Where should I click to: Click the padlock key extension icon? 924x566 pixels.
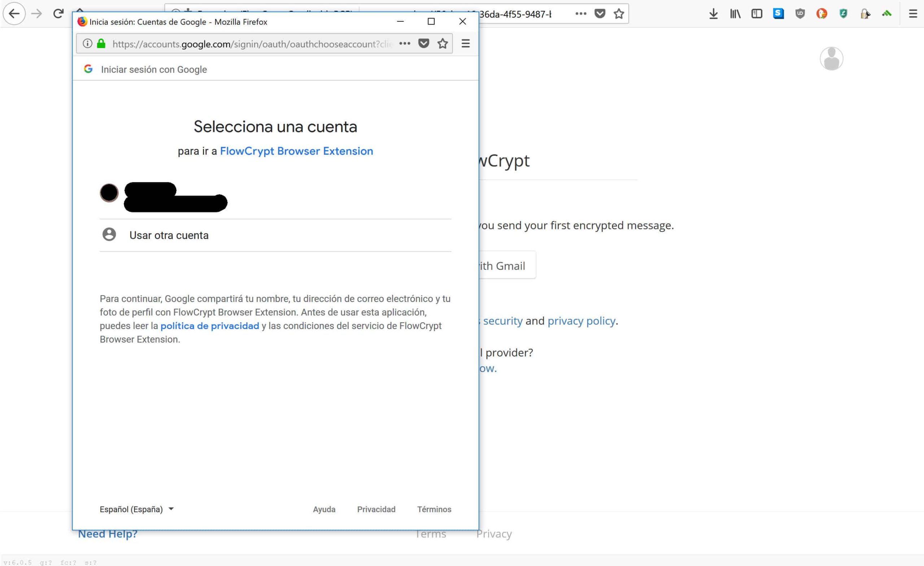click(x=865, y=14)
